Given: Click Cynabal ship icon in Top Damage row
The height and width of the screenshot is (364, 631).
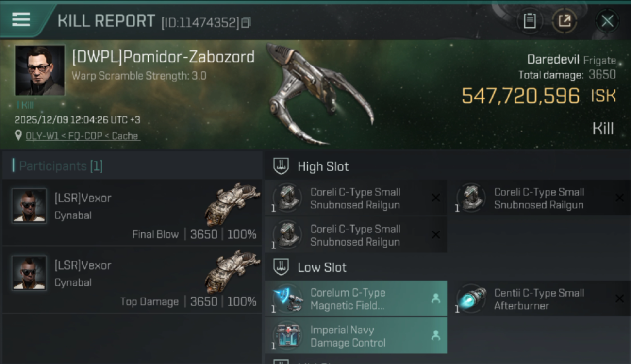Looking at the screenshot, I should 232,271.
